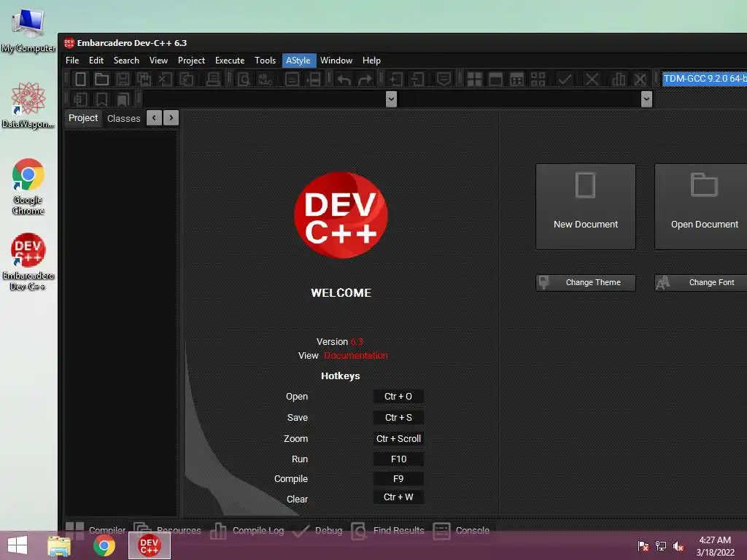Image resolution: width=747 pixels, height=560 pixels.
Task: Click the Rebuild All toolbar icon
Action: 538,79
